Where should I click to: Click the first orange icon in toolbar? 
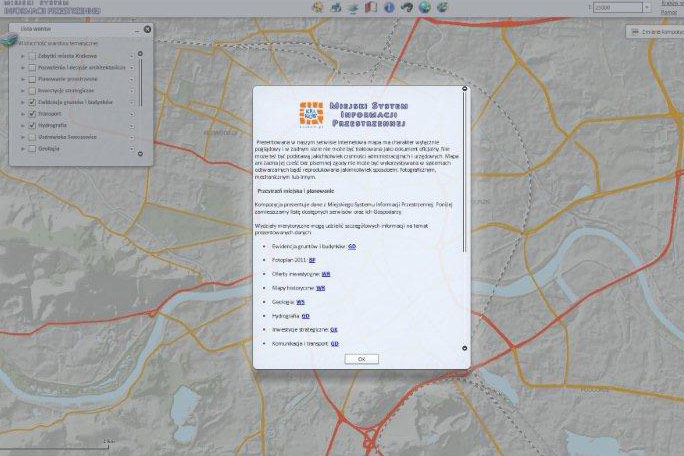[x=317, y=8]
